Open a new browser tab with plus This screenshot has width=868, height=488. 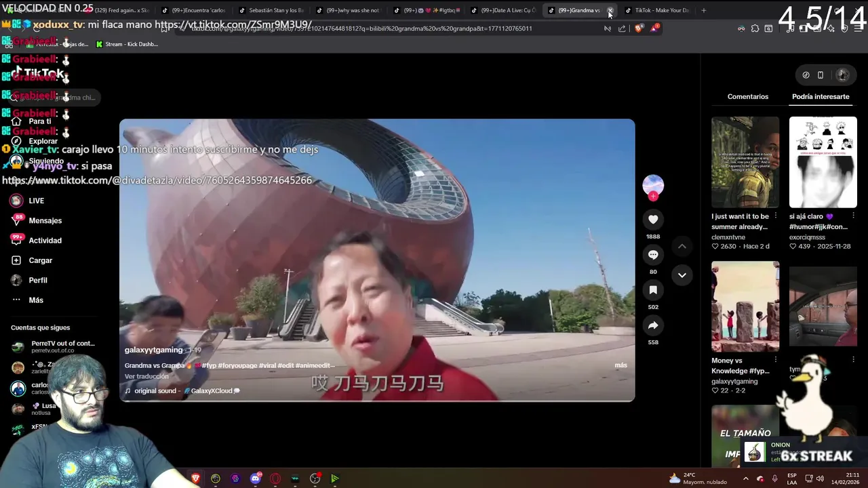[x=703, y=10]
